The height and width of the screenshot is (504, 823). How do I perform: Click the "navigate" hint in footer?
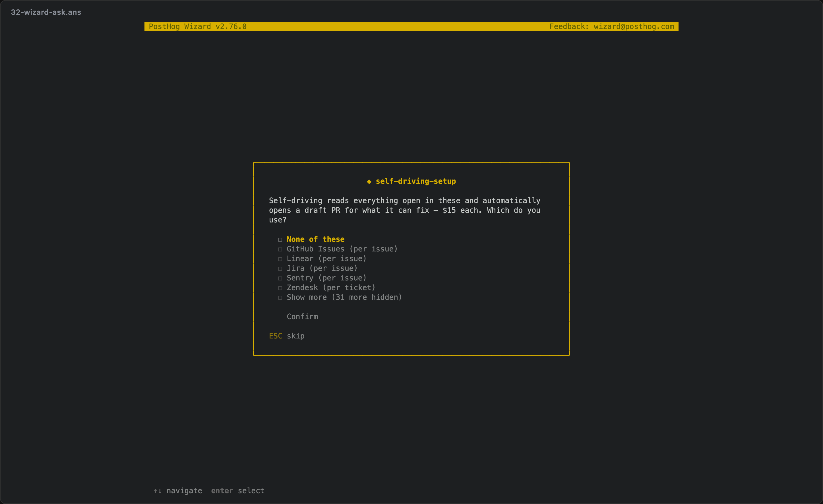click(184, 491)
